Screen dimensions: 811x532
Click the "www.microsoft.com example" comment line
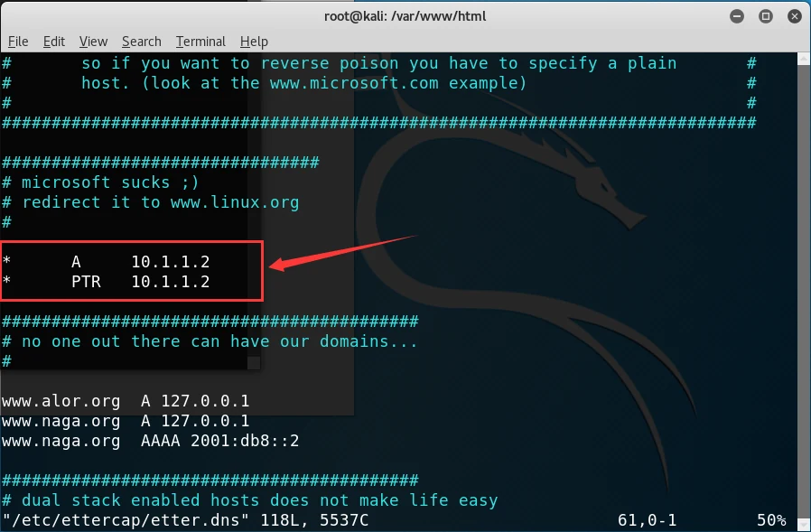click(x=378, y=83)
